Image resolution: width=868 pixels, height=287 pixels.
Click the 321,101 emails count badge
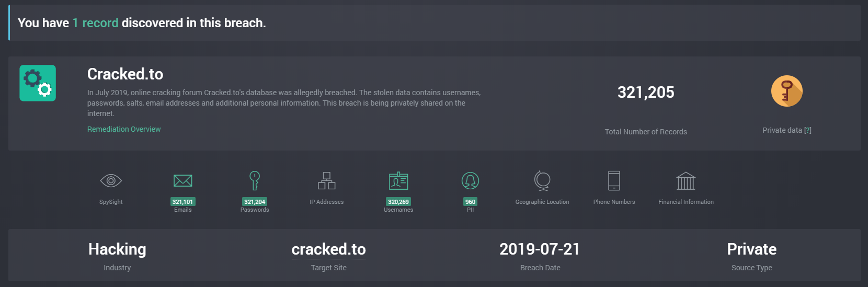click(x=182, y=202)
